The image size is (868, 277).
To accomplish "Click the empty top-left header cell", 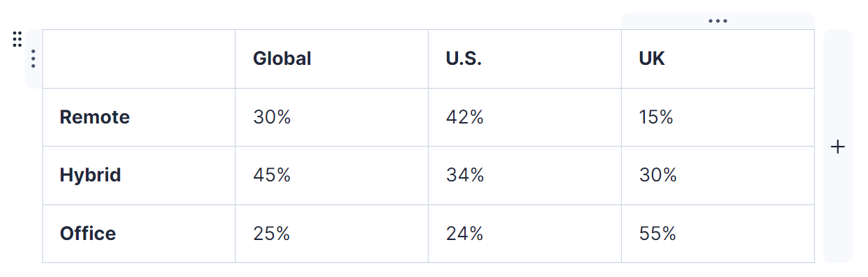I will 139,59.
